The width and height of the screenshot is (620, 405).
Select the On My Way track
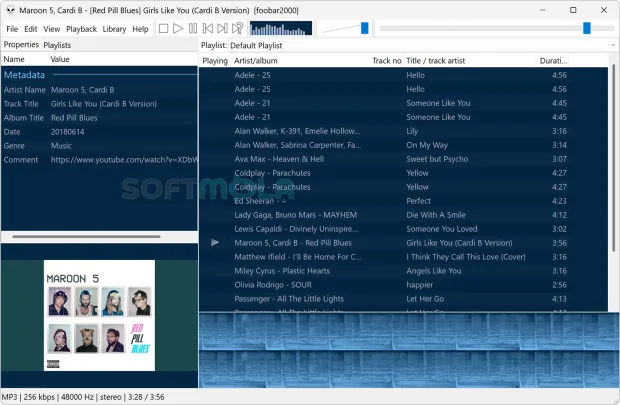pyautogui.click(x=403, y=145)
